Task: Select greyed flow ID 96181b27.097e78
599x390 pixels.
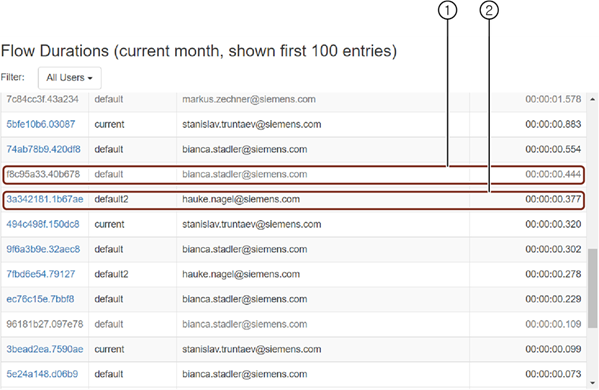Action: (45, 324)
